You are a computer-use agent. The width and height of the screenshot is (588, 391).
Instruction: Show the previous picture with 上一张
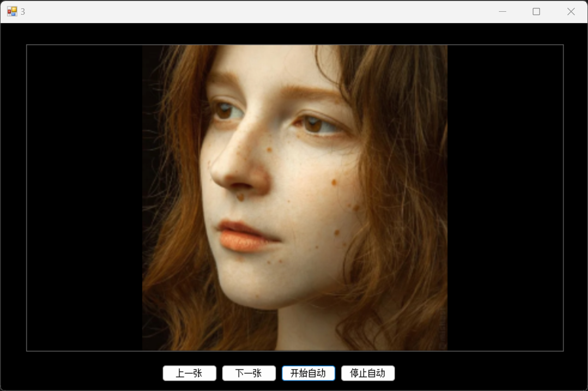pos(189,373)
